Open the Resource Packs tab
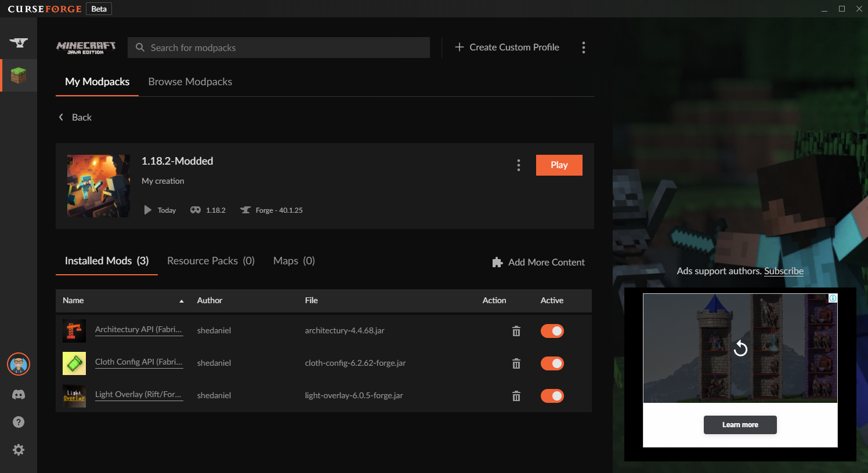Viewport: 868px width, 473px height. [x=211, y=261]
